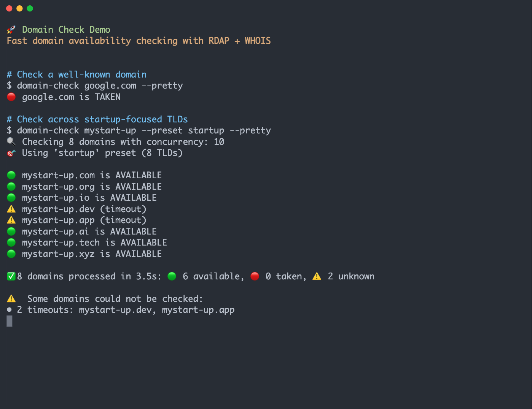Click the checkmark icon on the summary line

coord(11,276)
